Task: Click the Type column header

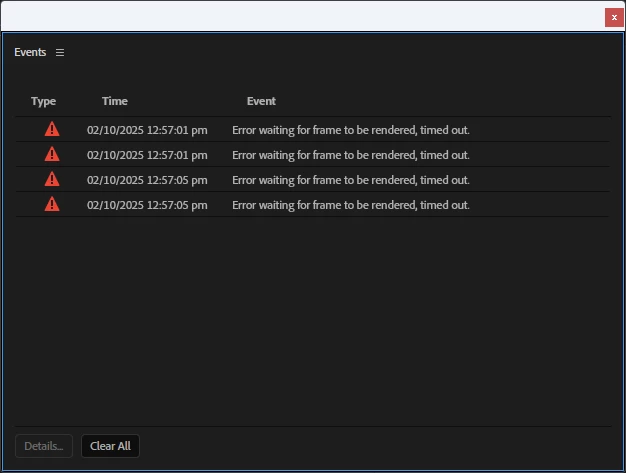Action: point(44,101)
